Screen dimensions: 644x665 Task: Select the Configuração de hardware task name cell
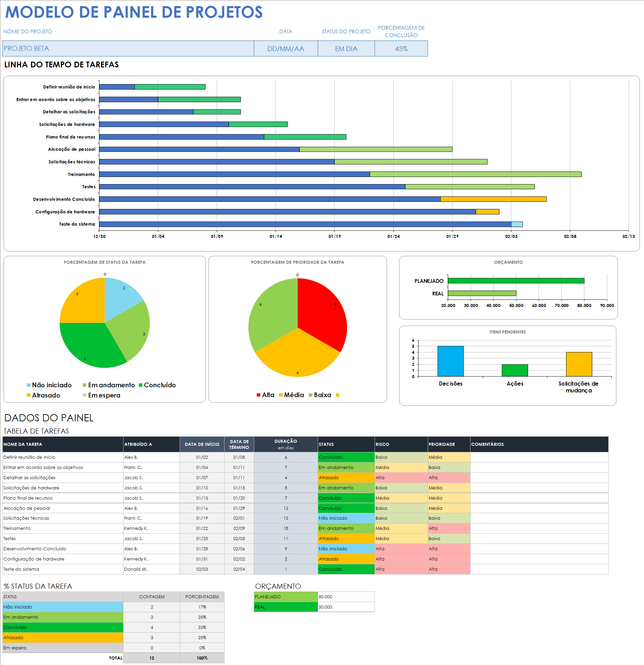pyautogui.click(x=63, y=559)
